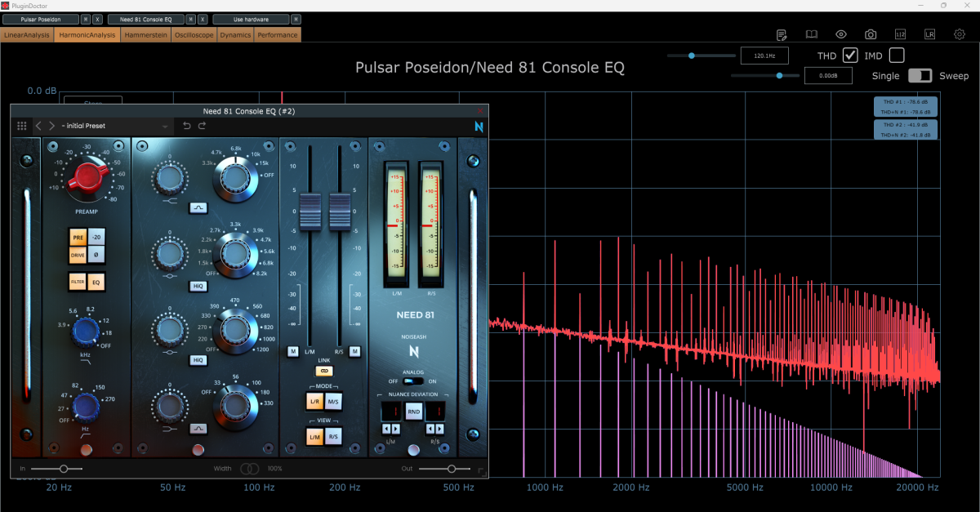Remove the Pulsar Poseidon plugin slot

click(98, 19)
